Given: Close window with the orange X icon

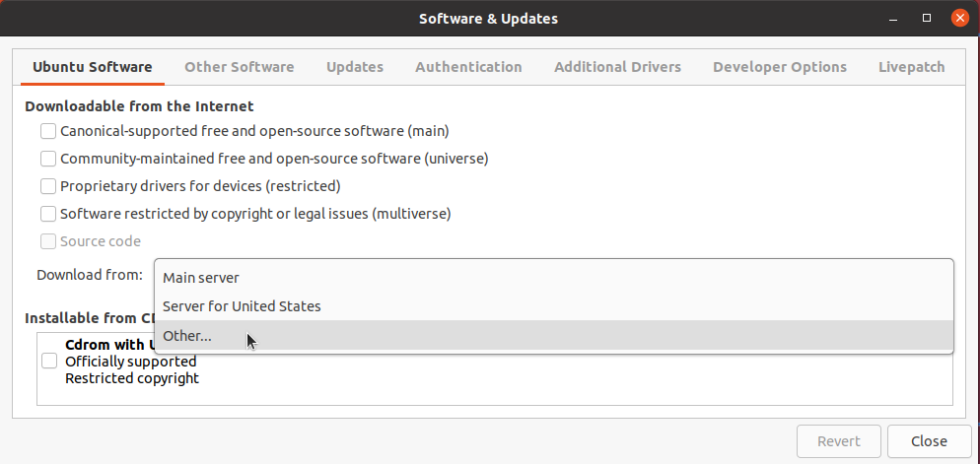Looking at the screenshot, I should (x=960, y=18).
